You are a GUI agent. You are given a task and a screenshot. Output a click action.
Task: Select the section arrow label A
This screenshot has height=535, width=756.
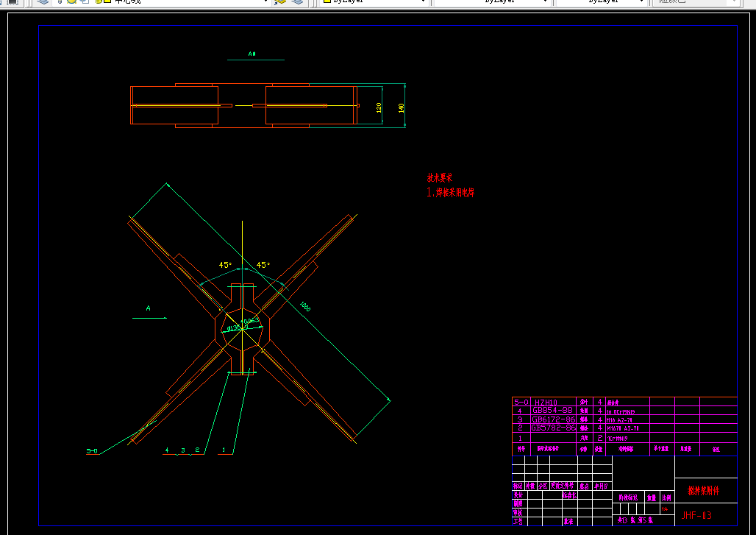tap(148, 308)
